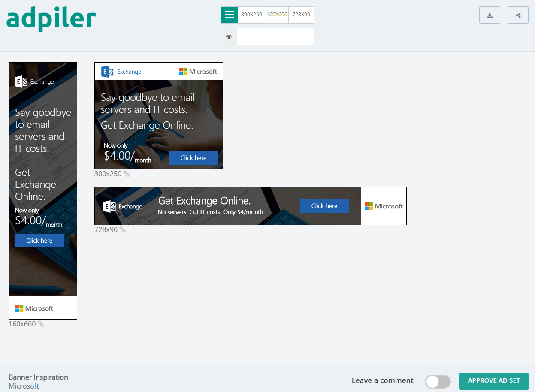The width and height of the screenshot is (535, 392).
Task: Copy link icon next to 300x250 label
Action: tap(127, 174)
